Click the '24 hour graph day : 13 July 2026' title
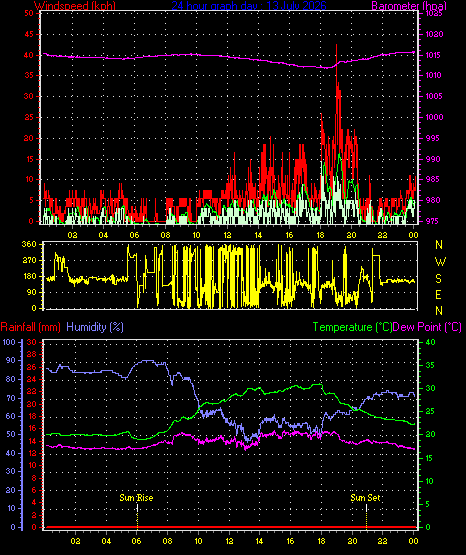Image resolution: width=466 pixels, height=555 pixels. click(249, 6)
